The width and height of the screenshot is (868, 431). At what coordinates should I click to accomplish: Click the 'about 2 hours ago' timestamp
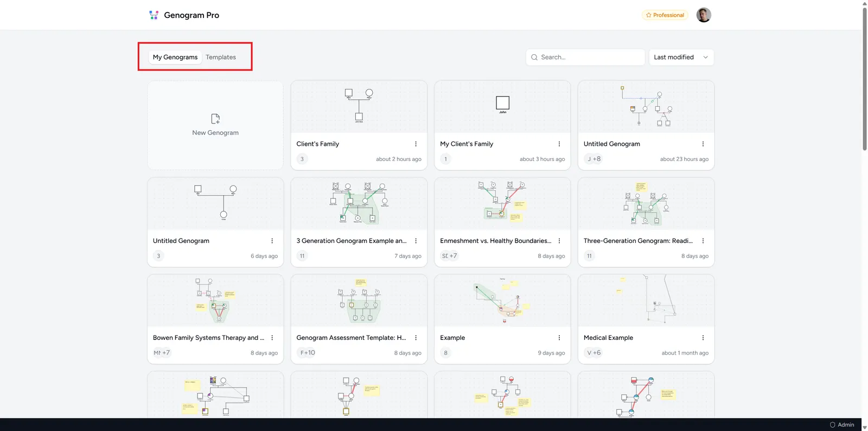point(399,159)
